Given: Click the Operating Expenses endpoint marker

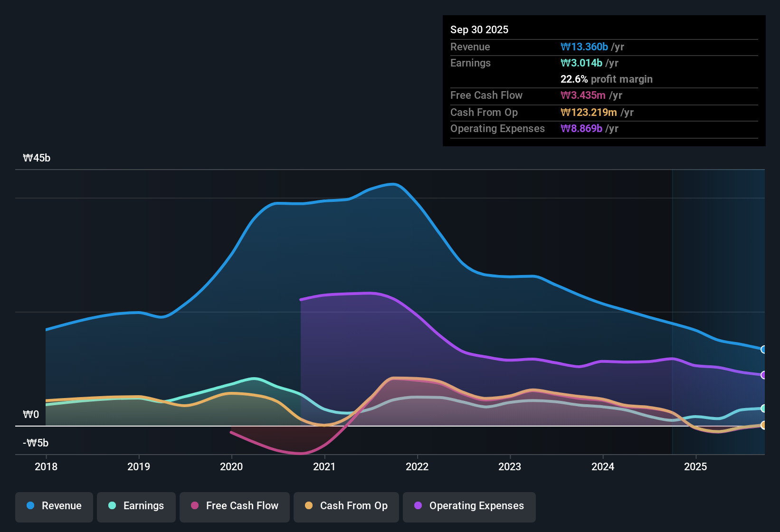Looking at the screenshot, I should [763, 375].
